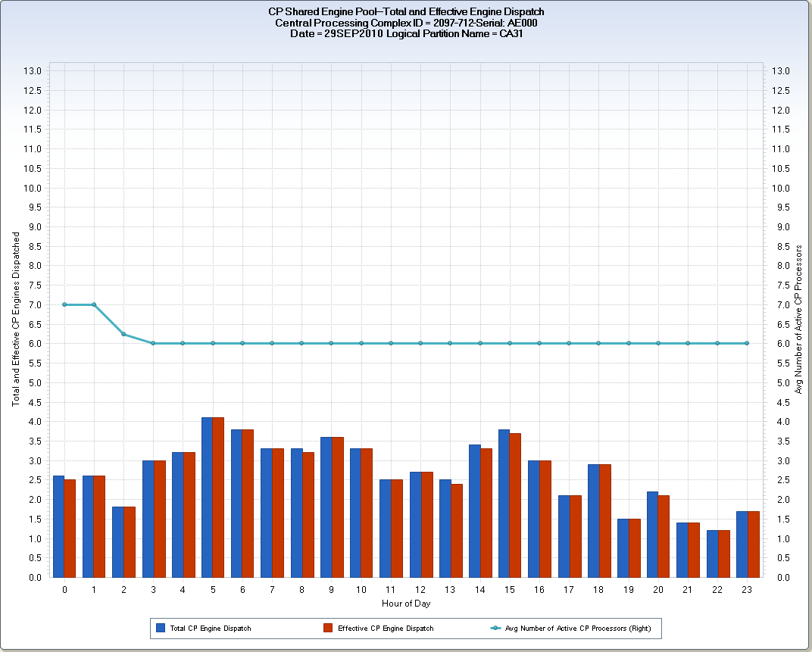The height and width of the screenshot is (652, 812).
Task: Click subtitle 'Date = 29SEP2010 Logical Partition Name = CA31'
Action: pyautogui.click(x=406, y=33)
